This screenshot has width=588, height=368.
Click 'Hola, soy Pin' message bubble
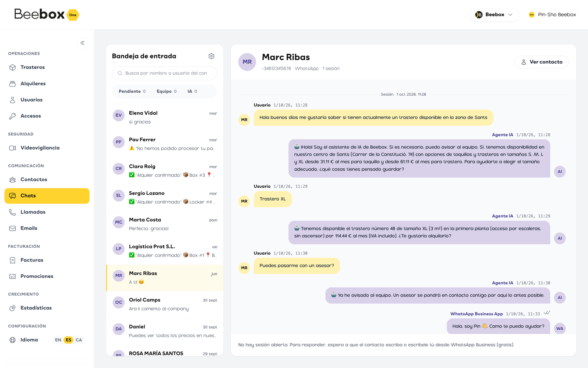pyautogui.click(x=498, y=326)
